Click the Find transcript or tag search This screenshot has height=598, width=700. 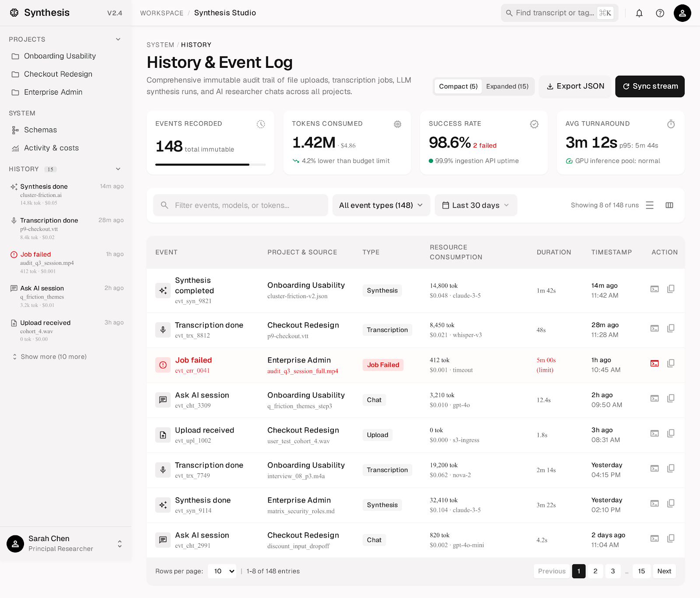[x=560, y=13]
